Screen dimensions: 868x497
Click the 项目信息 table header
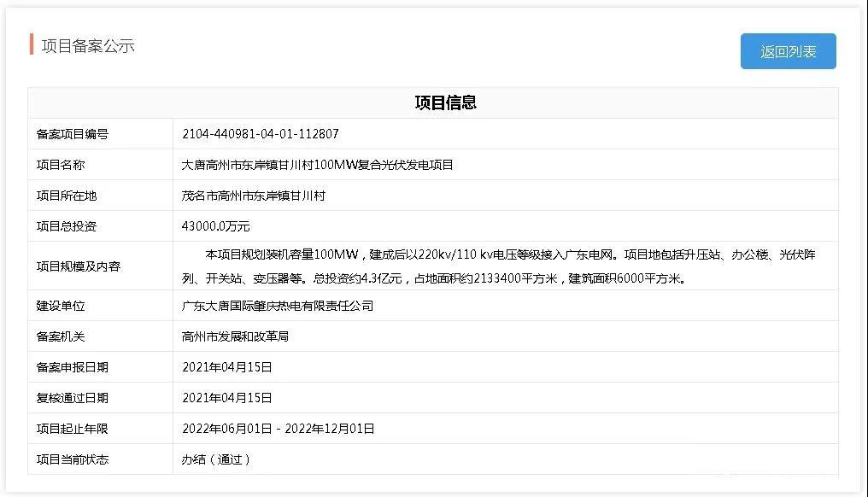[x=446, y=103]
